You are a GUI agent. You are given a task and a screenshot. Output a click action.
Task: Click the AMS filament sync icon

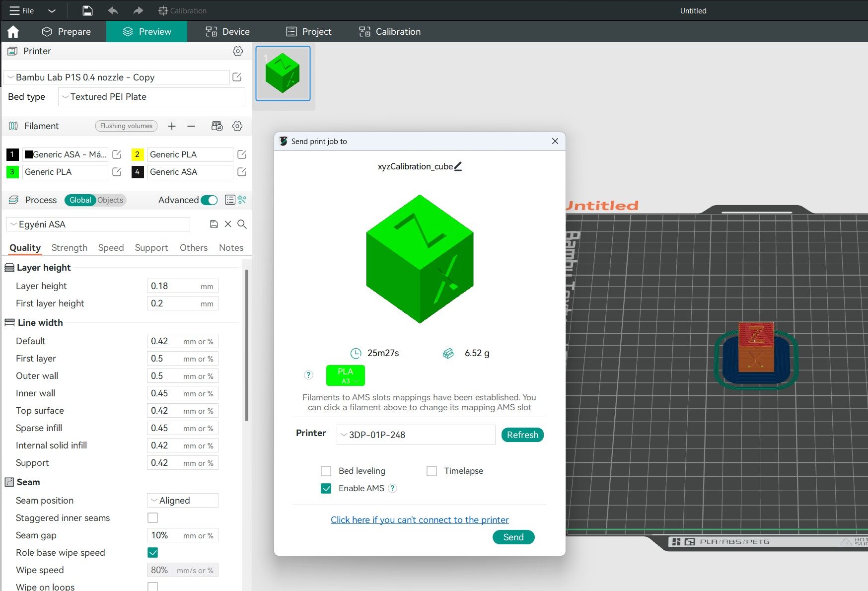point(217,126)
